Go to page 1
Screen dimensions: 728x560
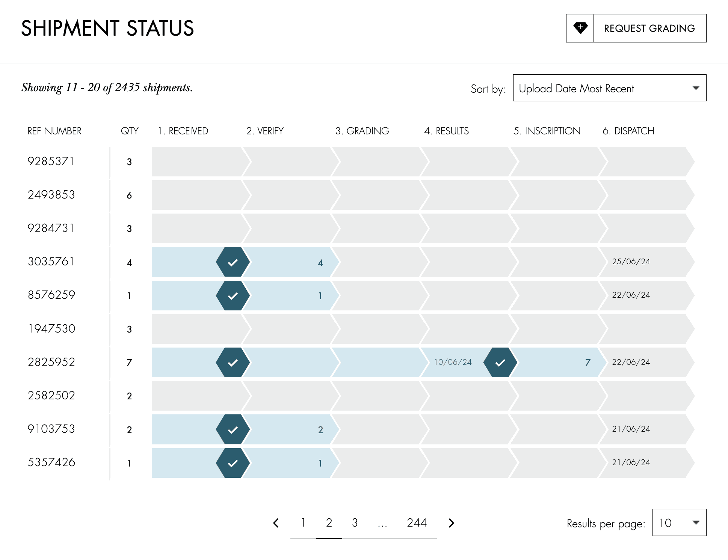(303, 522)
